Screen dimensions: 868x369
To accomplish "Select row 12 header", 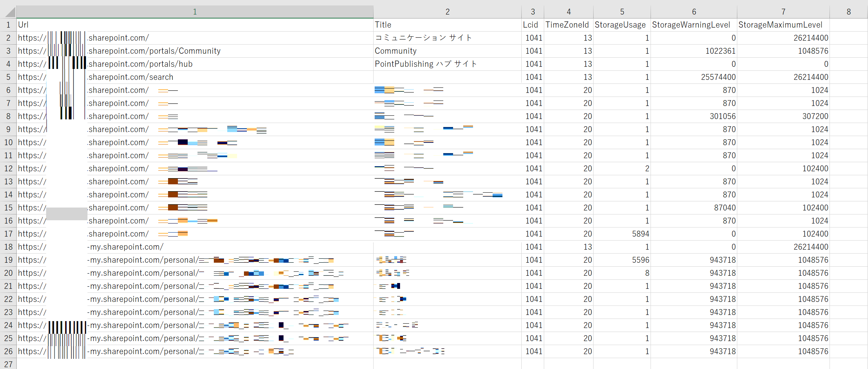I will (x=8, y=168).
